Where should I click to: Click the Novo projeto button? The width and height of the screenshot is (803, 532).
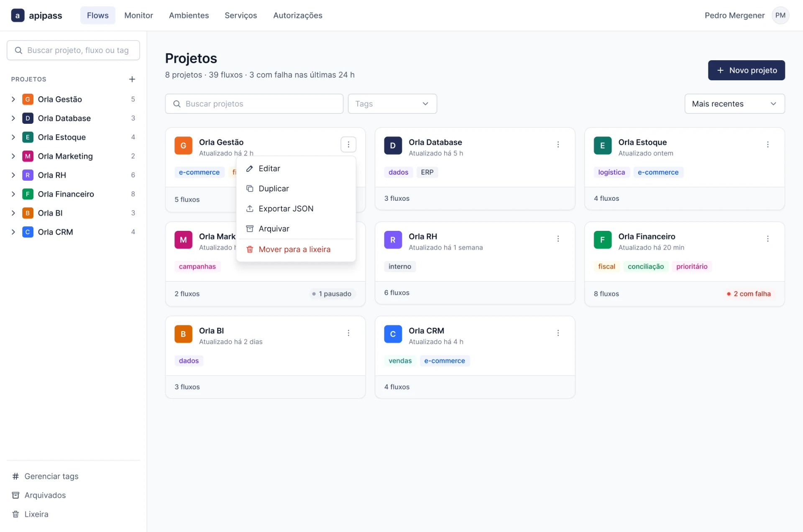[746, 70]
